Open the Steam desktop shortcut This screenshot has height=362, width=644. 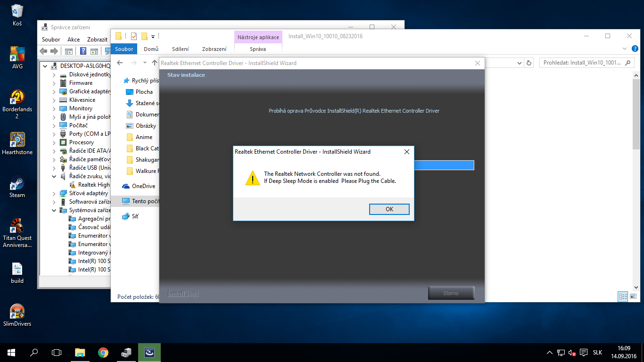[17, 187]
